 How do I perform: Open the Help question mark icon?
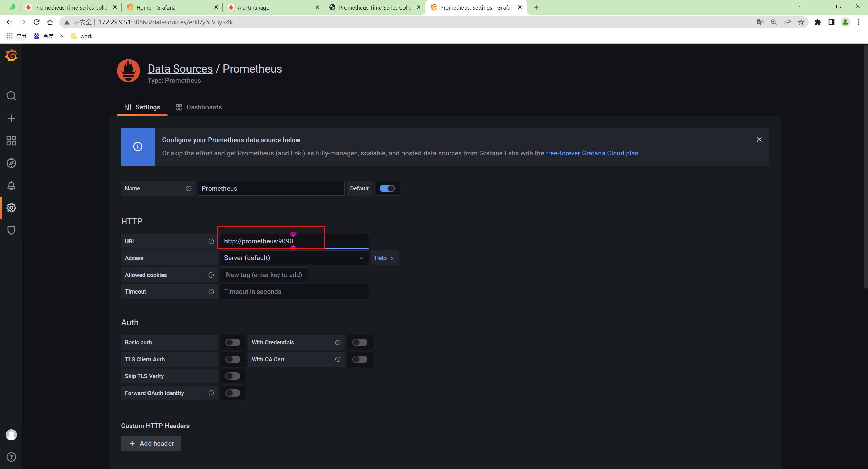click(11, 457)
